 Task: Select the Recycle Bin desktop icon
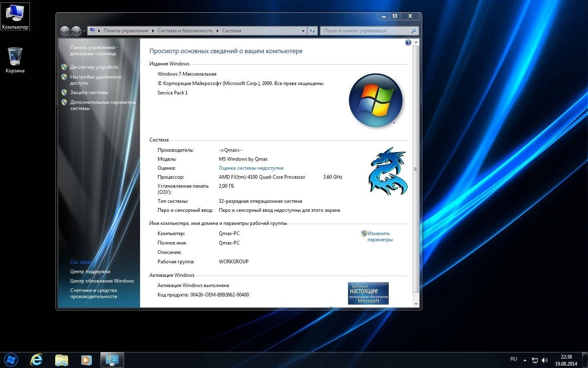click(15, 60)
